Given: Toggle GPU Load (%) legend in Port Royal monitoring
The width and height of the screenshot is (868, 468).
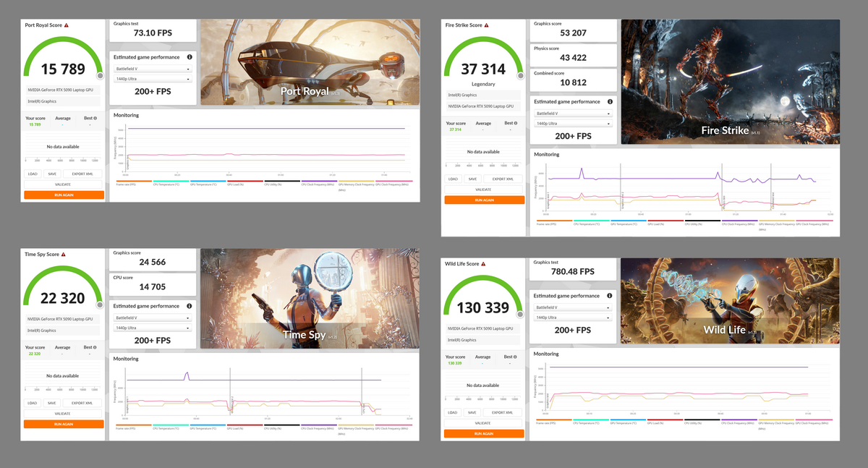Looking at the screenshot, I should (x=244, y=184).
